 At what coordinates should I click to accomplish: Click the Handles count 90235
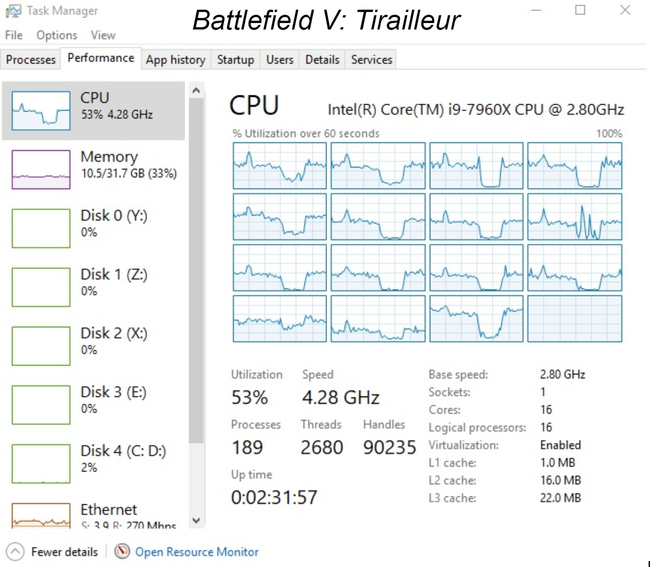tap(390, 448)
